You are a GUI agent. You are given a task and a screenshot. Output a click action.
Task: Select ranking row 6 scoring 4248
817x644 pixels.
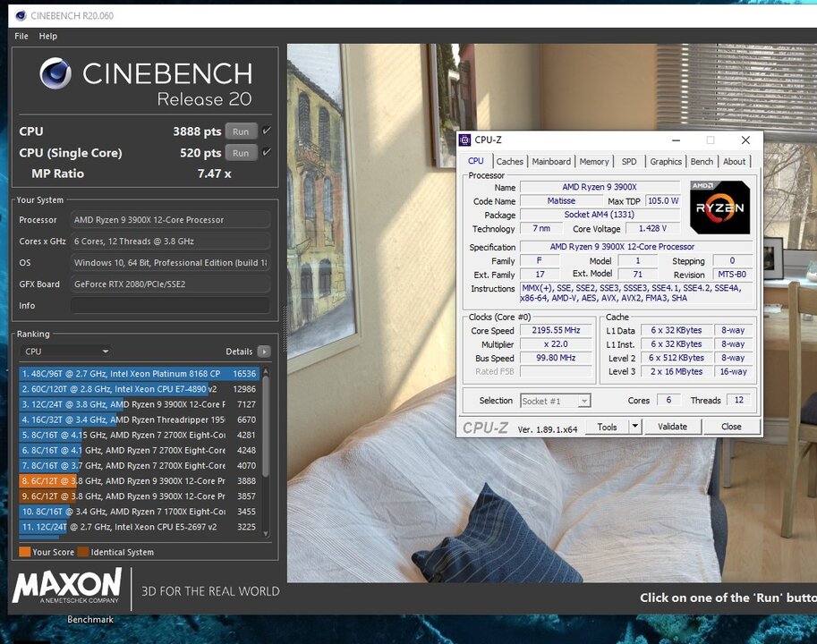click(x=139, y=450)
